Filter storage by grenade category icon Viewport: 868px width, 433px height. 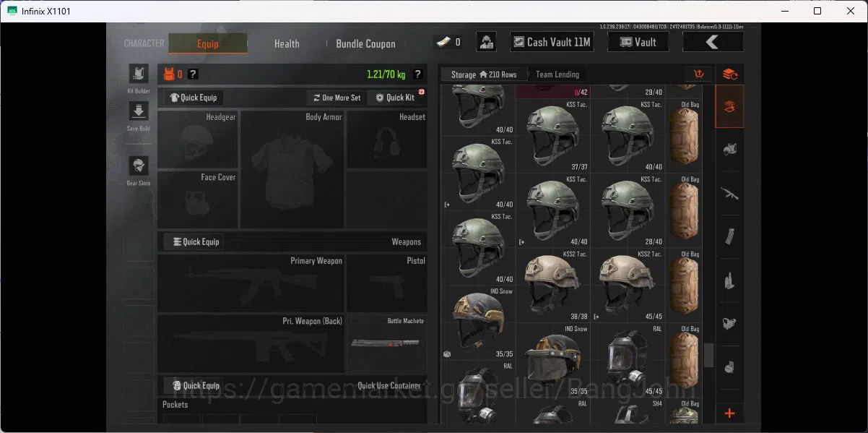729,366
